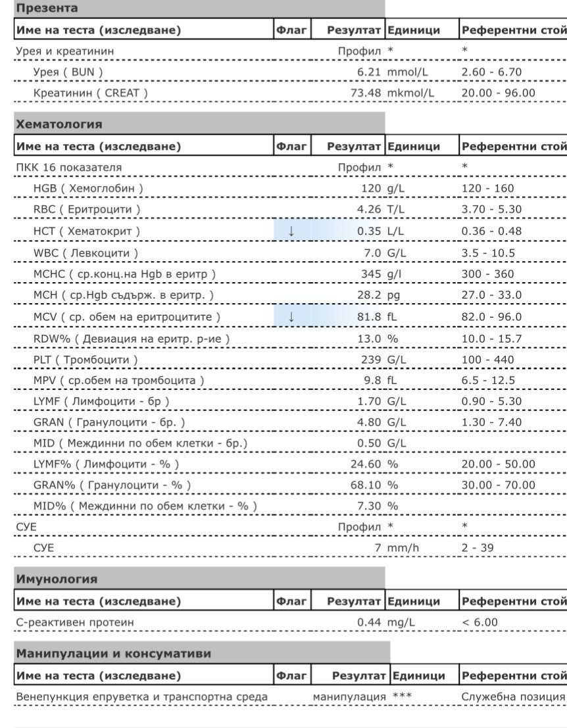Select the PLT (Тромбоцити) result 239

(372, 360)
